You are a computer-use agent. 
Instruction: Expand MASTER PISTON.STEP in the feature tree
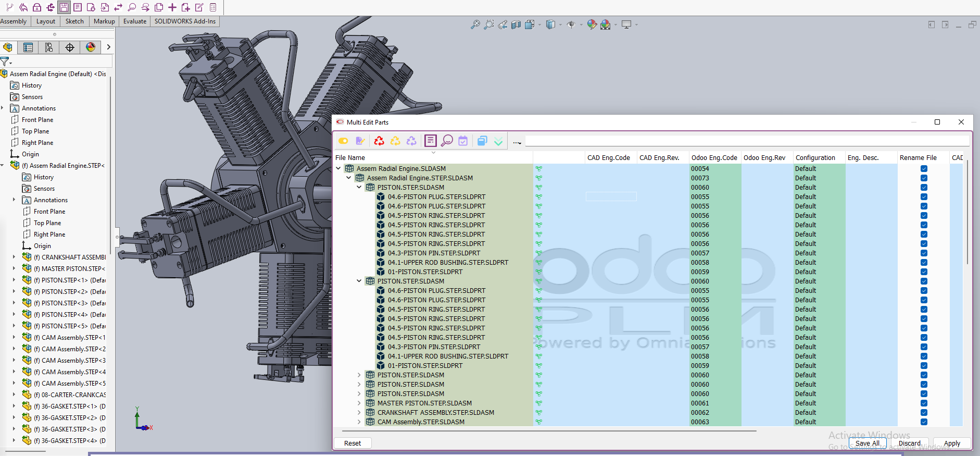pyautogui.click(x=14, y=268)
